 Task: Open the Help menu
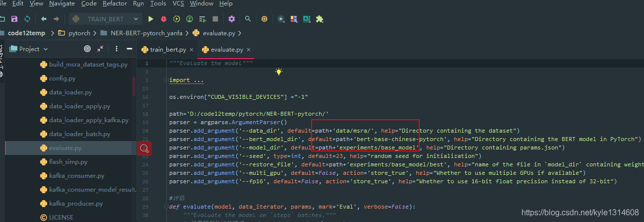pyautogui.click(x=226, y=3)
